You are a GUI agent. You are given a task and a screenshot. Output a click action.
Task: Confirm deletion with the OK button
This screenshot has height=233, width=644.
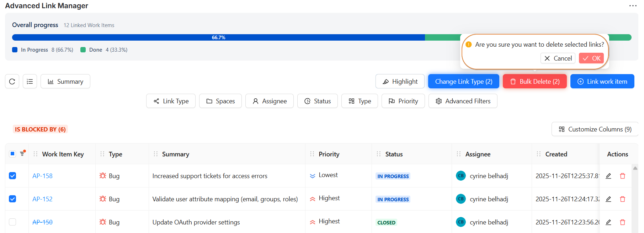tap(591, 58)
